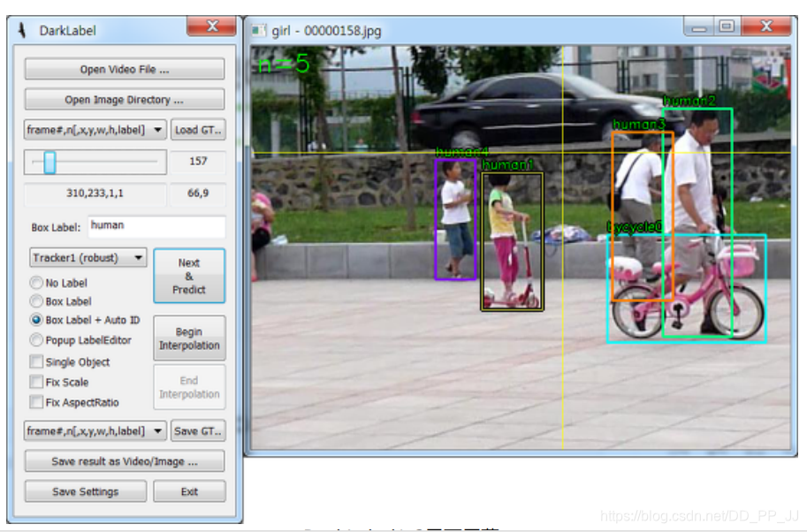Expand the save format dropdown near Save GT
The height and width of the screenshot is (532, 807).
coord(95,431)
